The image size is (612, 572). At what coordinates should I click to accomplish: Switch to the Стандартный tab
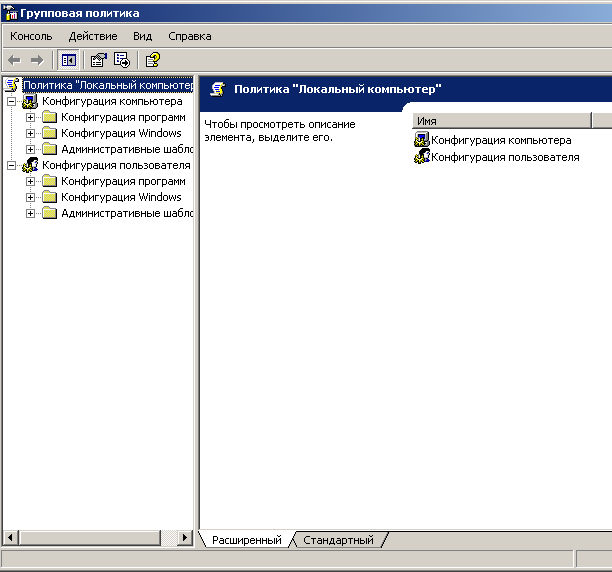coord(338,540)
